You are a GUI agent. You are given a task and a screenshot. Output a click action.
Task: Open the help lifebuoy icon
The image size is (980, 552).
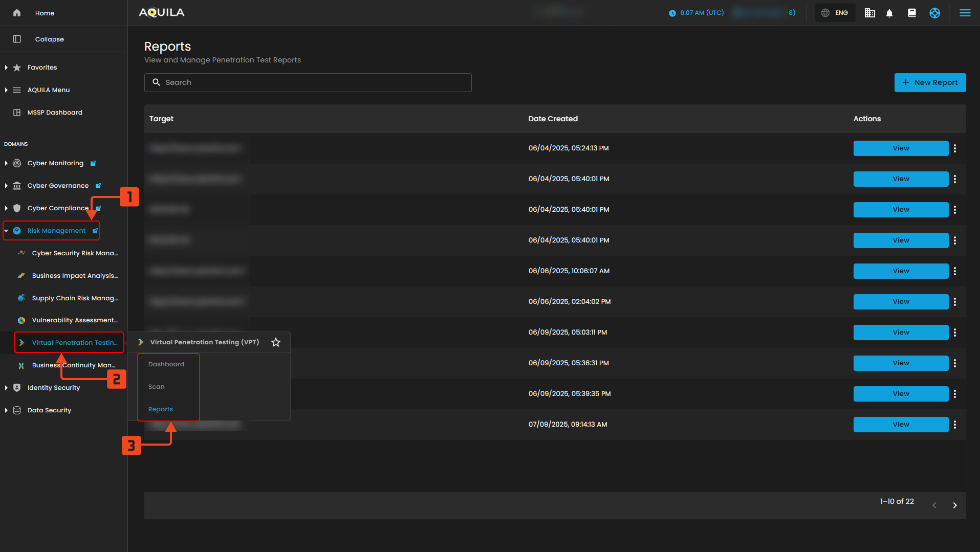click(x=934, y=13)
